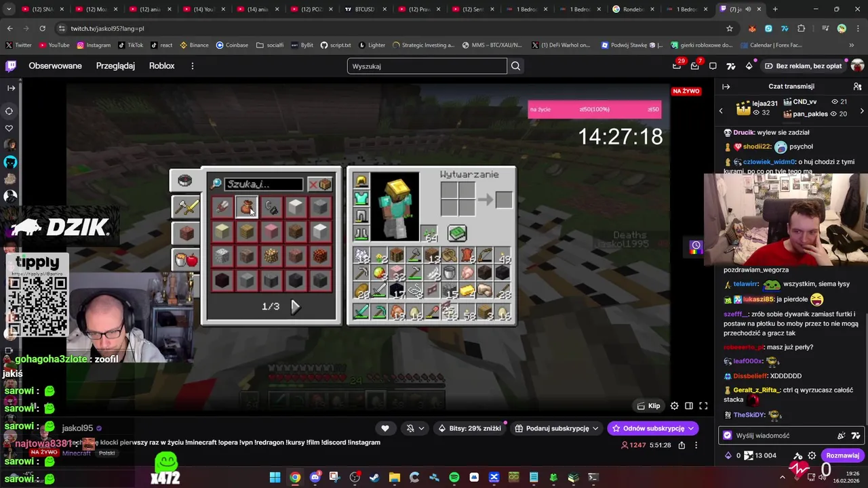The image size is (868, 488).
Task: Open the Coinbase bookmark
Action: [232, 45]
